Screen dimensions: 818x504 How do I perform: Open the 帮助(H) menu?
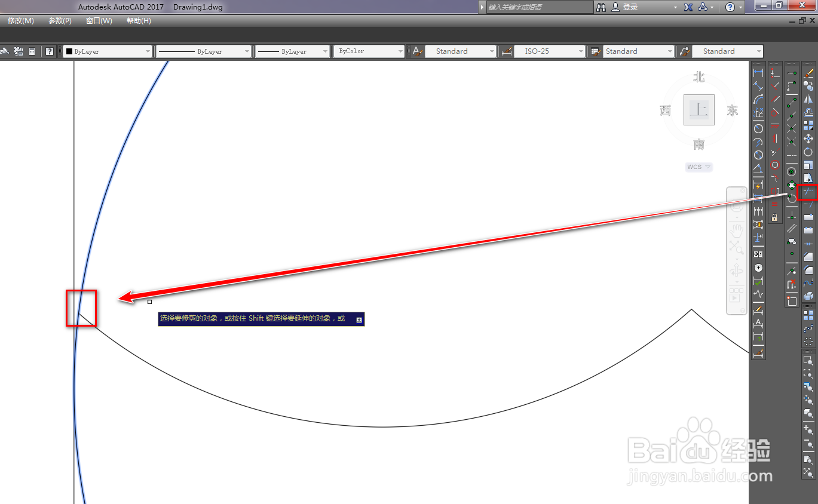pyautogui.click(x=139, y=21)
